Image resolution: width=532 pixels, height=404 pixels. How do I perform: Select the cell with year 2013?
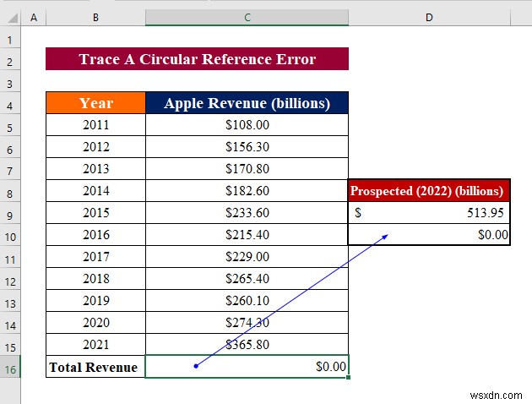point(95,169)
